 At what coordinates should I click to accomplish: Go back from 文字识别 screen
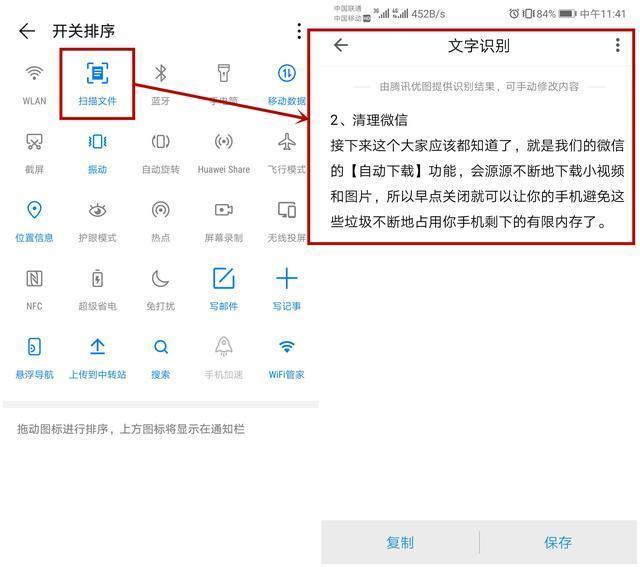pyautogui.click(x=341, y=45)
